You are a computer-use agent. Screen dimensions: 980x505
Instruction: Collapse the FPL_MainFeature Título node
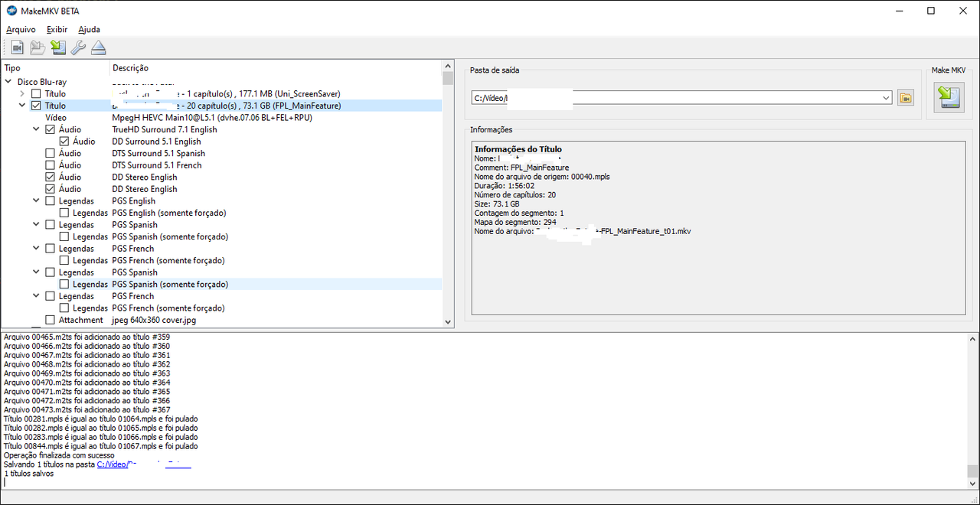[22, 106]
